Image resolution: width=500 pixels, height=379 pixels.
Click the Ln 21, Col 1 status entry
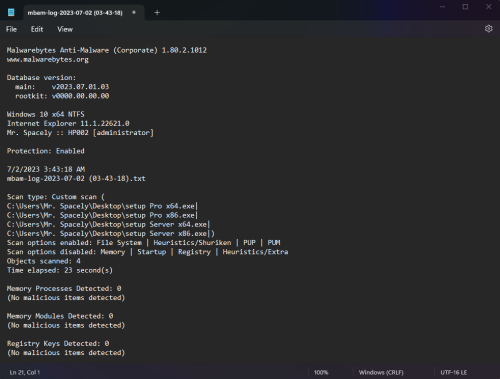[x=25, y=372]
